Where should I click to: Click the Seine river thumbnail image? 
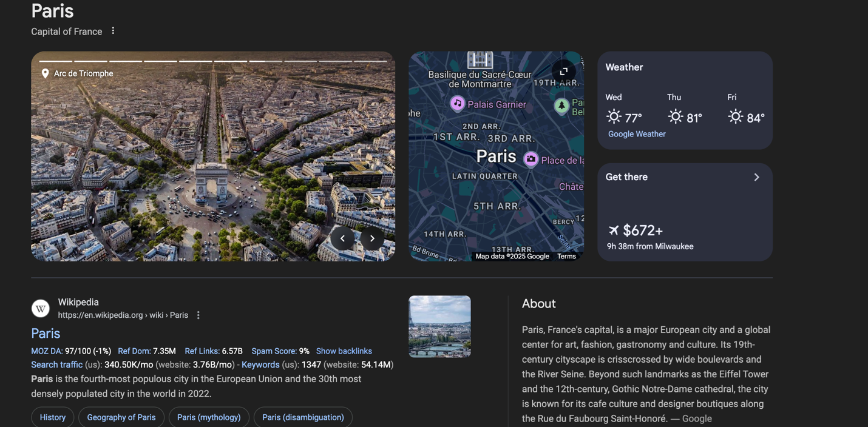[x=439, y=326]
